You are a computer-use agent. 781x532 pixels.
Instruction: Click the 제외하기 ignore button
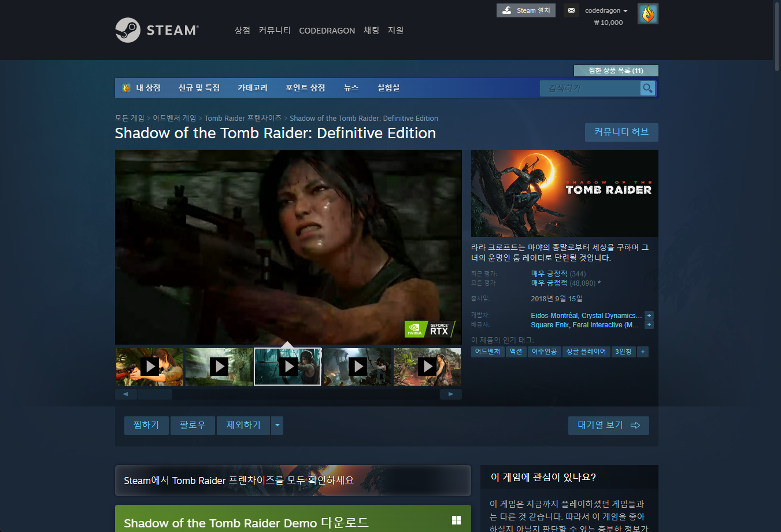point(243,425)
